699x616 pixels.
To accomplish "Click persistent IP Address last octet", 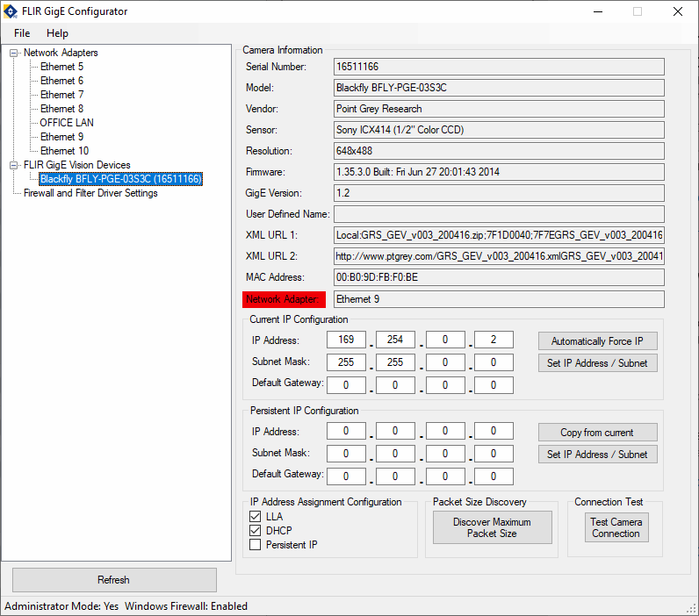I will coord(494,431).
